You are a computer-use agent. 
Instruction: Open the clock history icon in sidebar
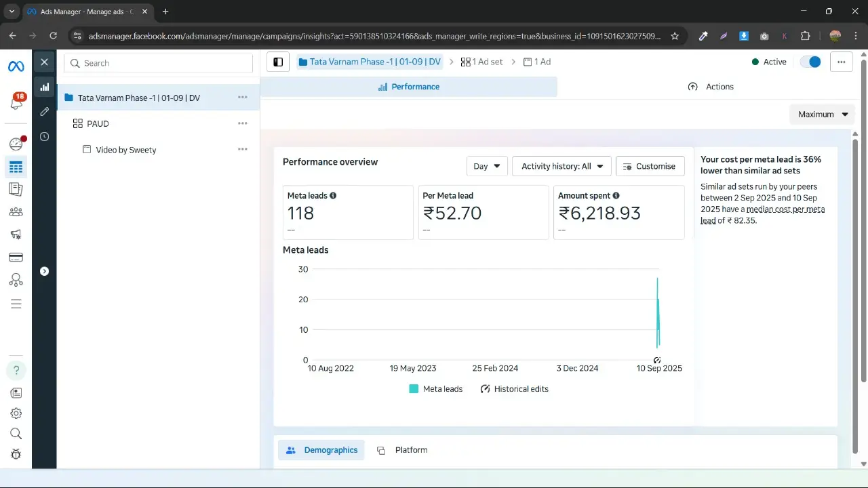[44, 136]
